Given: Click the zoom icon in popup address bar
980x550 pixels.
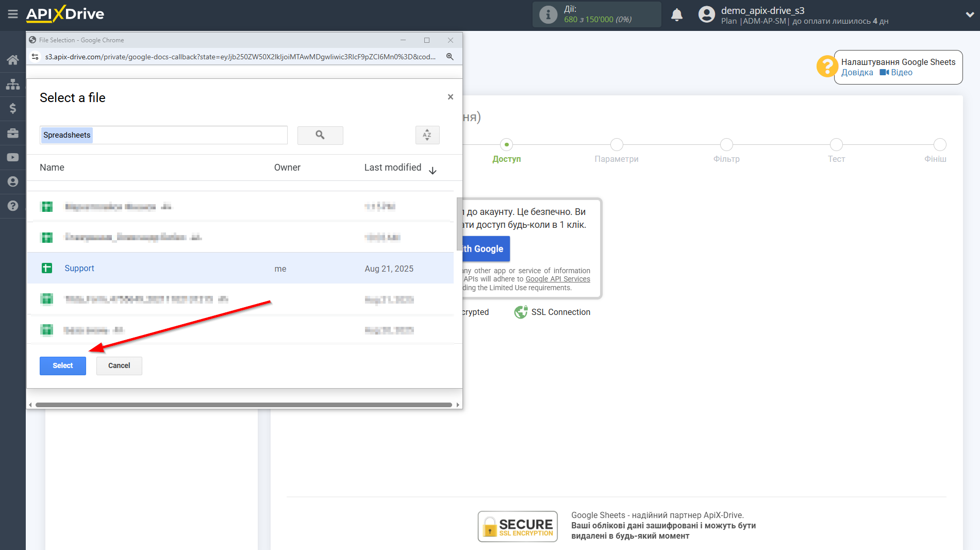Looking at the screenshot, I should 450,57.
